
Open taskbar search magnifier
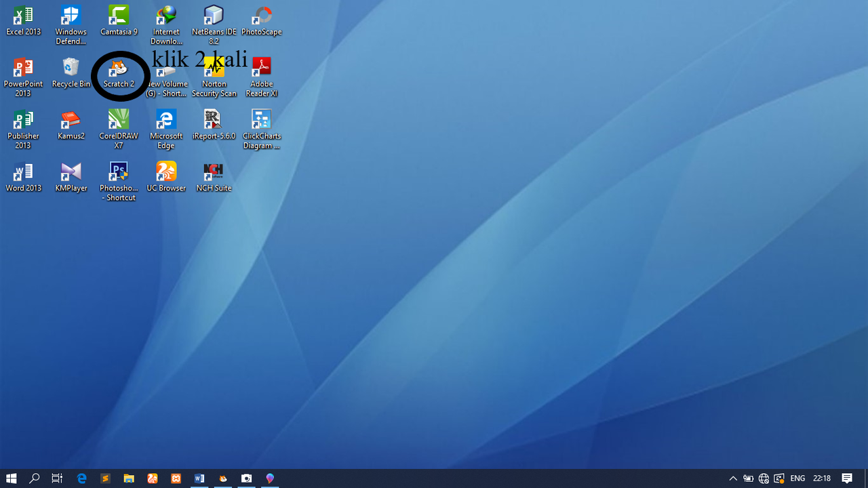point(34,479)
